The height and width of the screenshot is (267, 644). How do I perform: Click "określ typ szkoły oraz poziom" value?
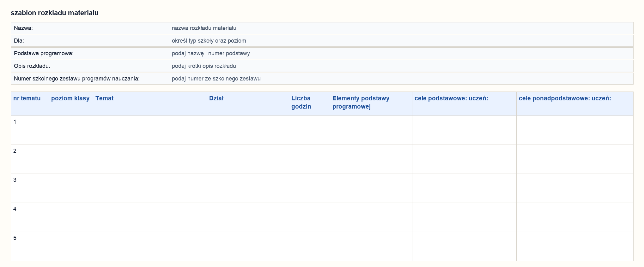tap(209, 41)
